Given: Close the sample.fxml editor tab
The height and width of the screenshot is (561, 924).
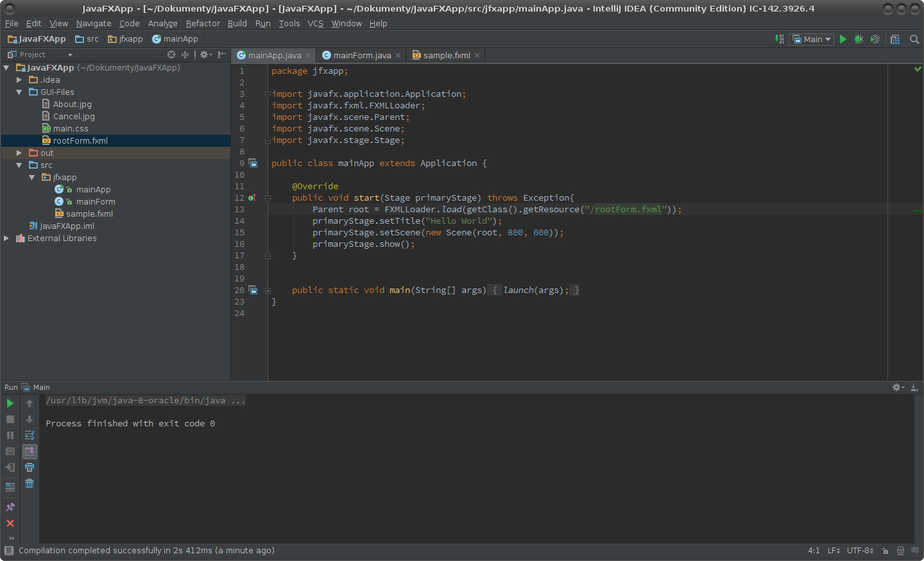Looking at the screenshot, I should click(477, 55).
